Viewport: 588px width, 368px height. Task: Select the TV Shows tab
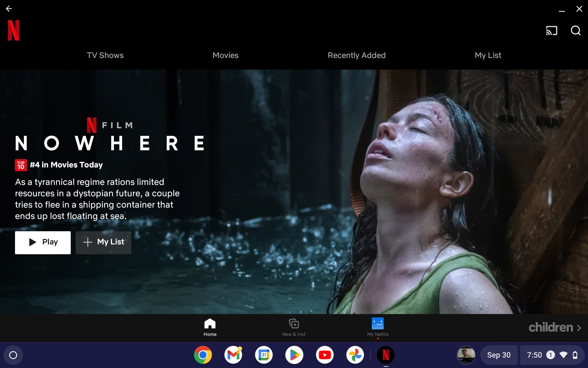pyautogui.click(x=105, y=55)
